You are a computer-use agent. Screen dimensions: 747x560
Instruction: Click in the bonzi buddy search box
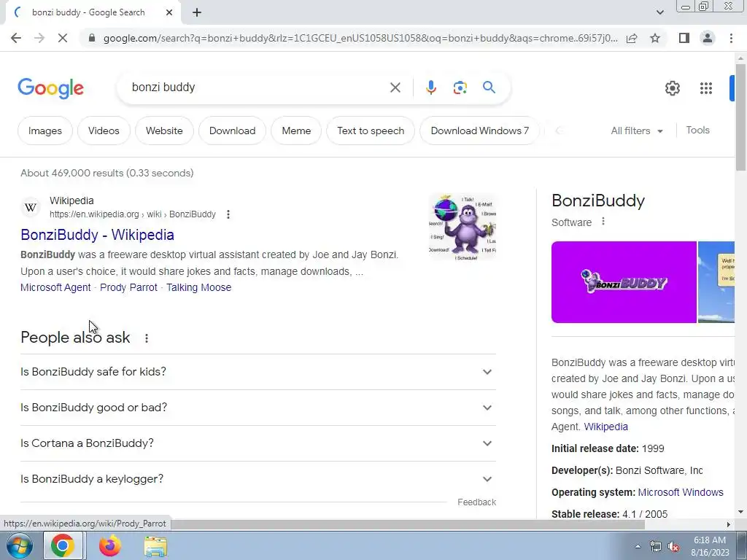pyautogui.click(x=258, y=87)
